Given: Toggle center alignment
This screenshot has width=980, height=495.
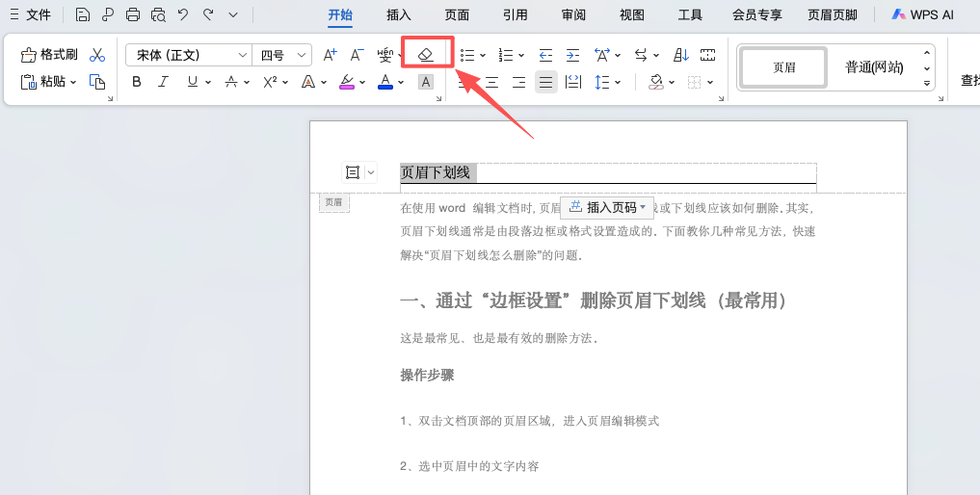Looking at the screenshot, I should (x=491, y=82).
